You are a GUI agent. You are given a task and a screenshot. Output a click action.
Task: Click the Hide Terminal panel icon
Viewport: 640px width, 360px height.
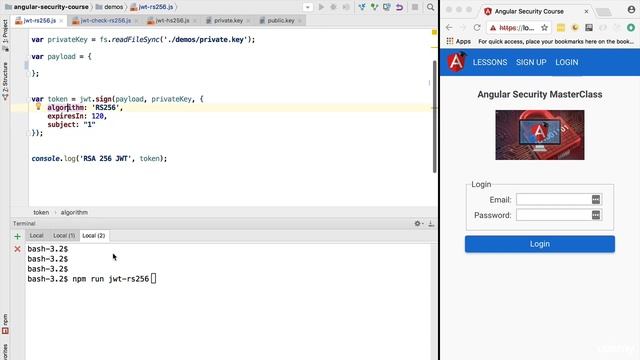[431, 223]
